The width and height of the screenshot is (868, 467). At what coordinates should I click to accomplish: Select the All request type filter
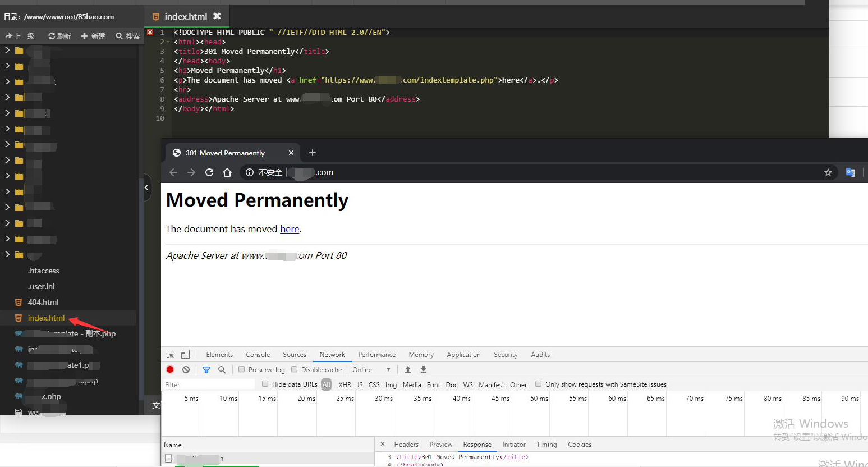[x=326, y=384]
